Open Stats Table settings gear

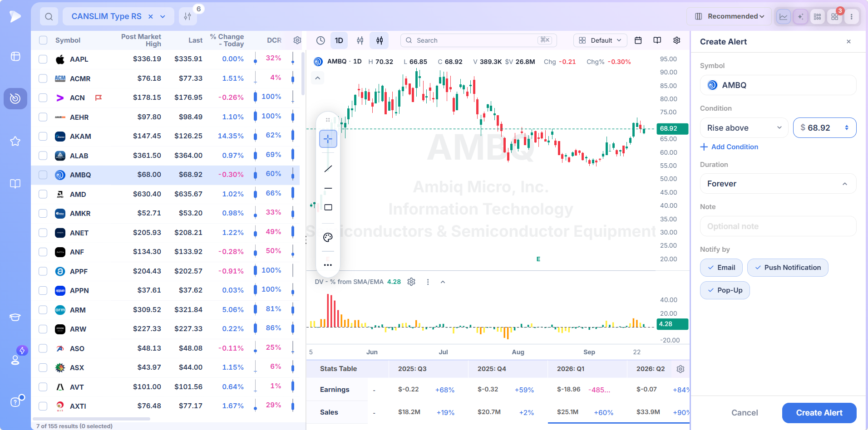click(x=680, y=369)
